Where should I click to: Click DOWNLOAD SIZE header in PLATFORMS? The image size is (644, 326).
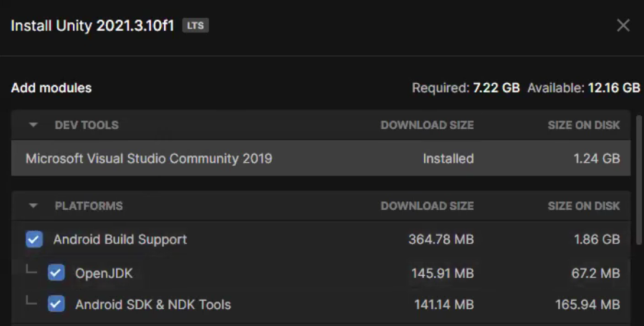(427, 206)
